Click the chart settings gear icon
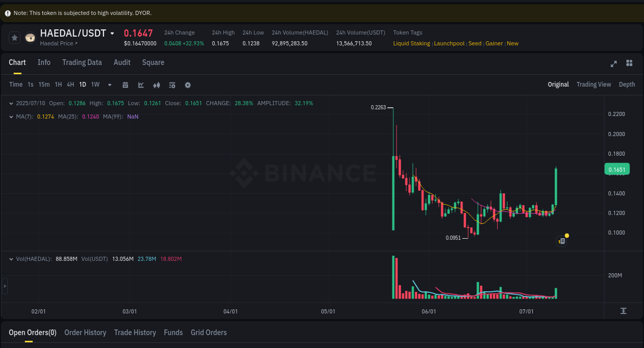Viewport: 644px width, 348px height. [188, 85]
